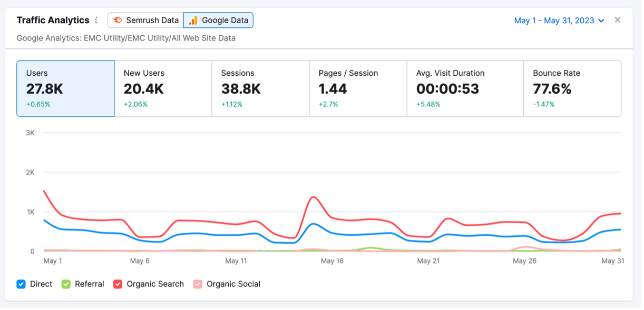Switch to Google Data source
The width and height of the screenshot is (644, 310).
coord(218,21)
